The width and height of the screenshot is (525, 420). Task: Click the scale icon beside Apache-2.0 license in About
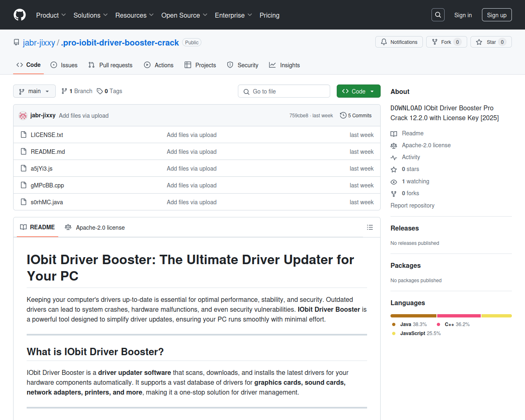394,146
